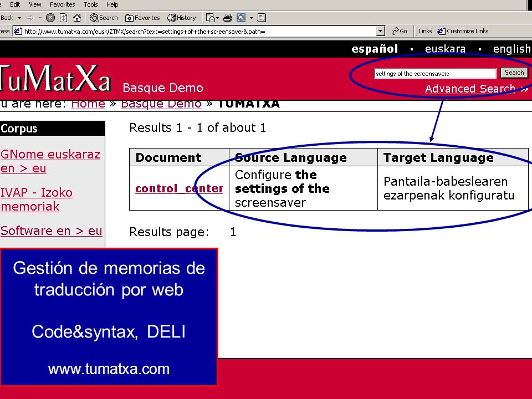Click the page icon in address bar

[x=18, y=31]
